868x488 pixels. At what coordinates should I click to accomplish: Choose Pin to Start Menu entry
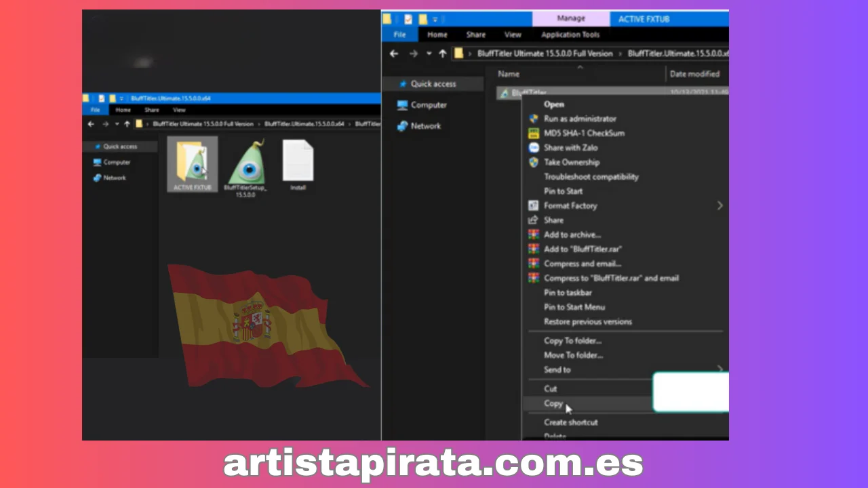[x=574, y=307]
